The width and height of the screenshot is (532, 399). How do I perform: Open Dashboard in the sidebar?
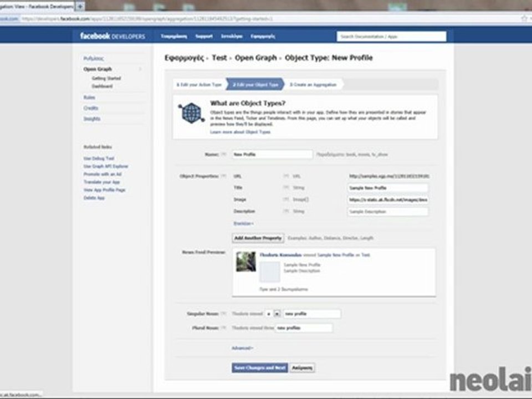click(x=102, y=86)
